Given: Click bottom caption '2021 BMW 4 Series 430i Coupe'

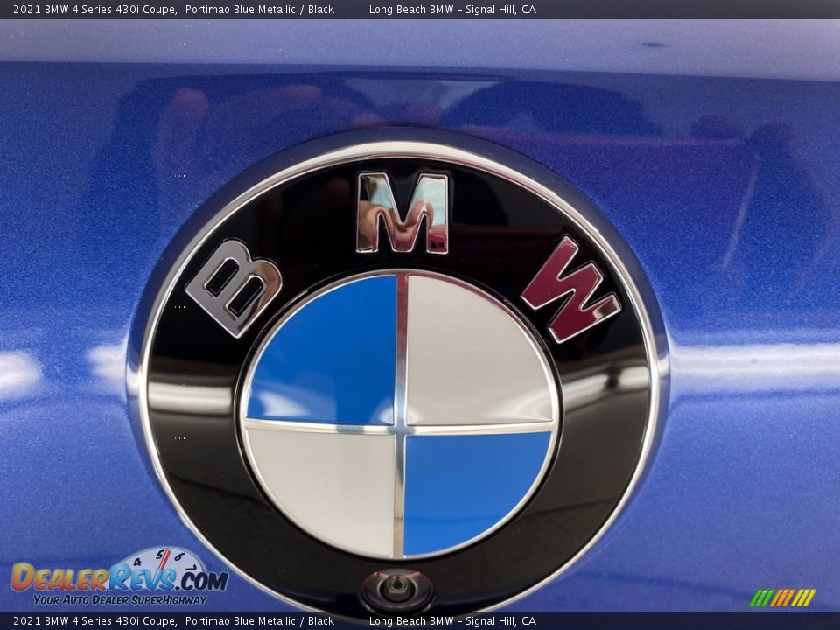Looking at the screenshot, I should 94,621.
